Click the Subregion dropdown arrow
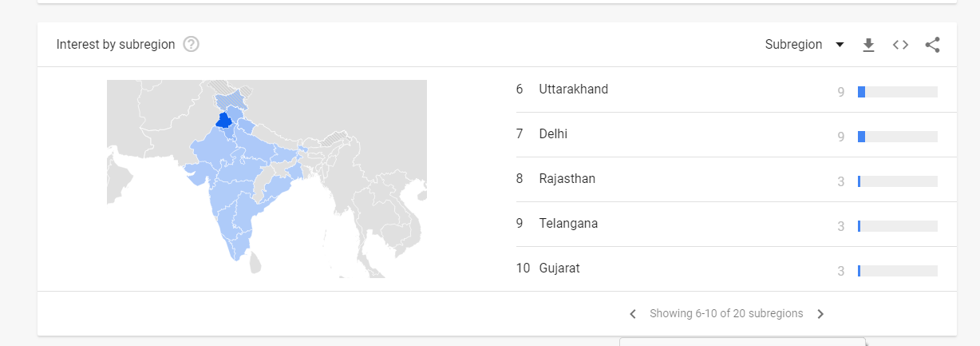 click(x=840, y=45)
